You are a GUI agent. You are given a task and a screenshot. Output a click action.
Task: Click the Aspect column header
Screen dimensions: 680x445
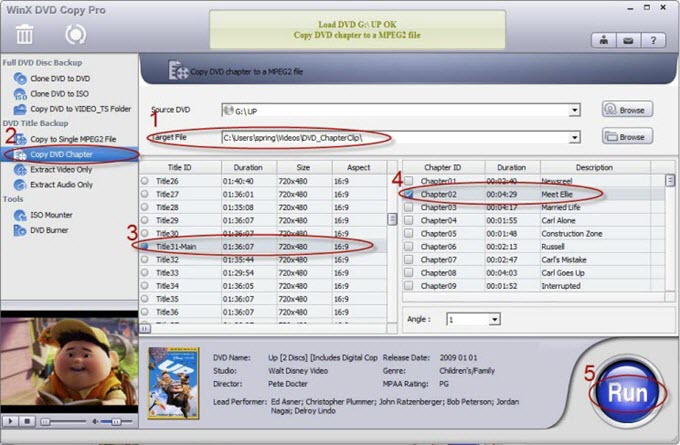[x=359, y=167]
